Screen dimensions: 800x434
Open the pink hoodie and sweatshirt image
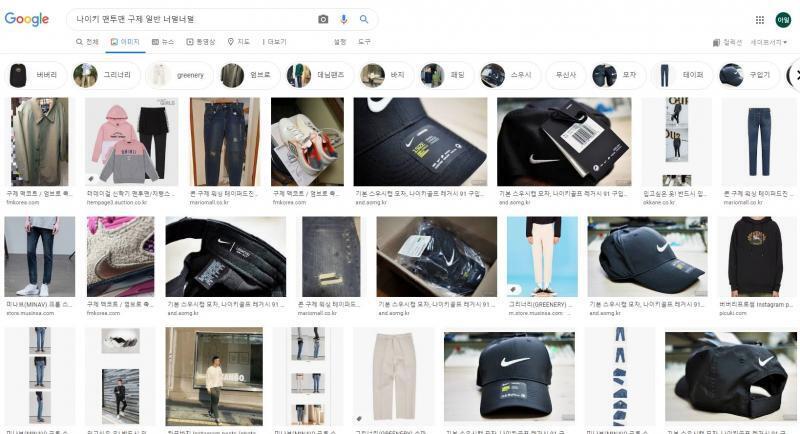click(x=132, y=142)
